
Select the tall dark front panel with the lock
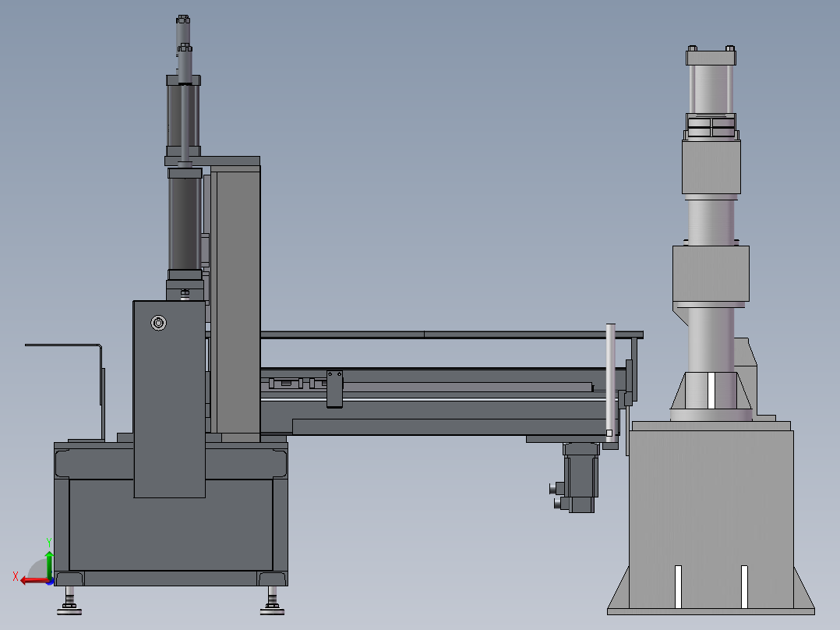click(x=169, y=399)
